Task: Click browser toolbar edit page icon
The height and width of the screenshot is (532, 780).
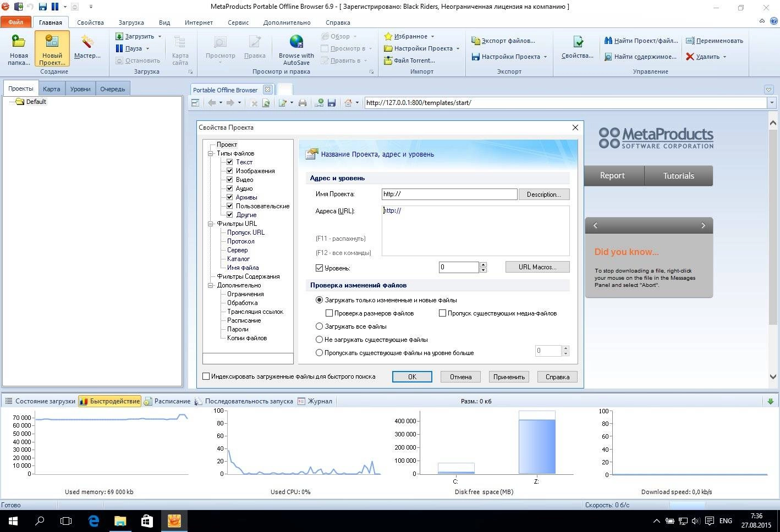Action: pyautogui.click(x=283, y=103)
